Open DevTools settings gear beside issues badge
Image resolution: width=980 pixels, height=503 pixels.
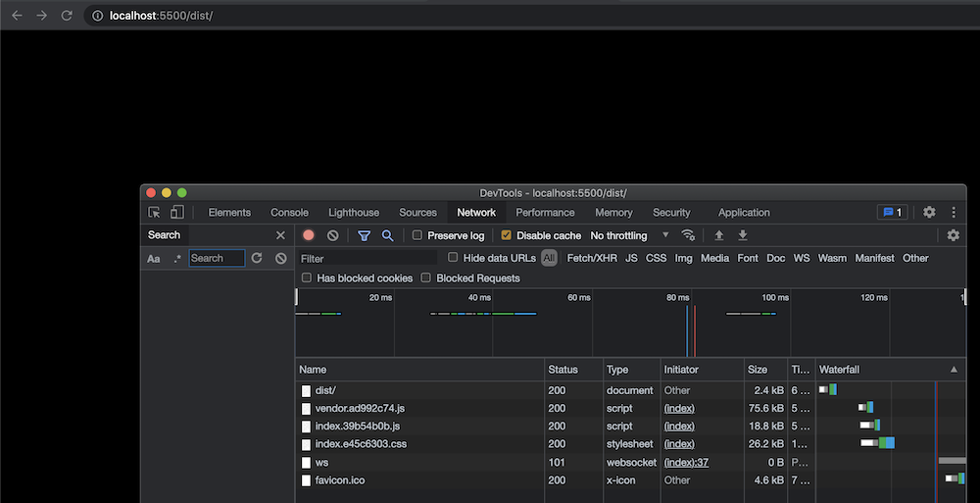point(929,212)
